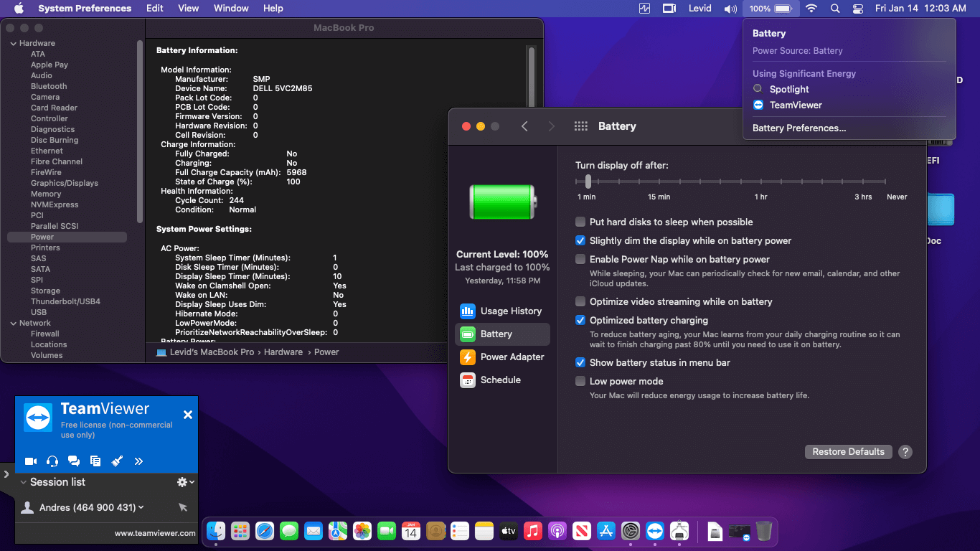Switch to the Usage History pane
Viewport: 980px width, 551px height.
pyautogui.click(x=502, y=311)
